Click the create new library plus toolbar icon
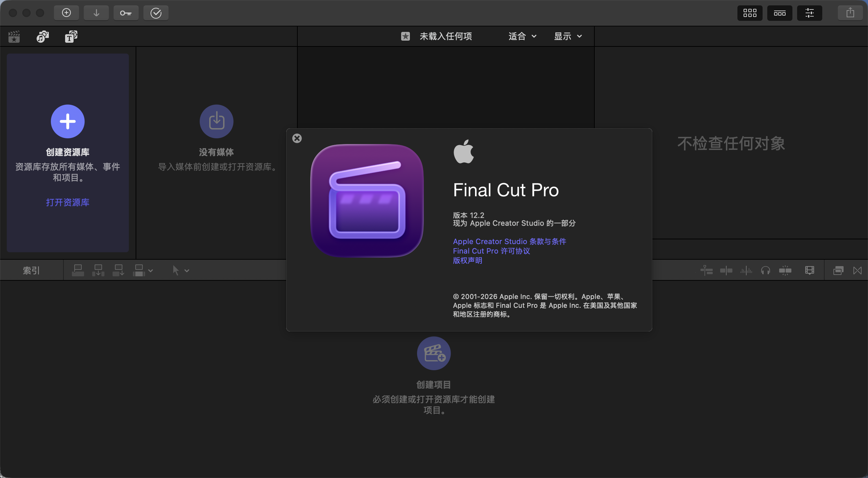868x478 pixels. [x=66, y=13]
